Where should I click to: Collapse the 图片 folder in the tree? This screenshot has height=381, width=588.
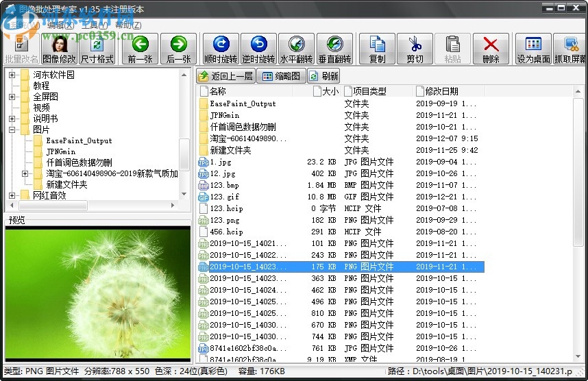pyautogui.click(x=12, y=130)
